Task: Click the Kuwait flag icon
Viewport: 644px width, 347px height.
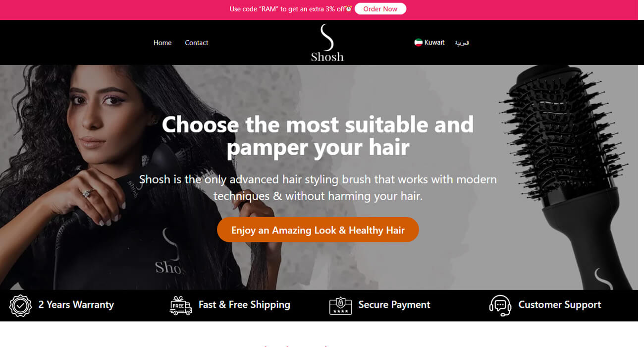Action: click(418, 43)
